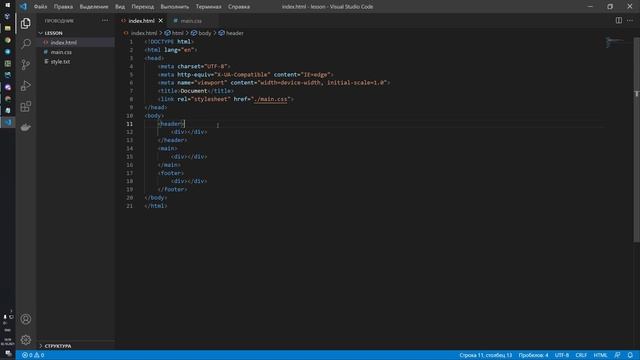Image resolution: width=640 pixels, height=360 pixels.
Task: Open the Run and Debug view
Action: tap(26, 85)
